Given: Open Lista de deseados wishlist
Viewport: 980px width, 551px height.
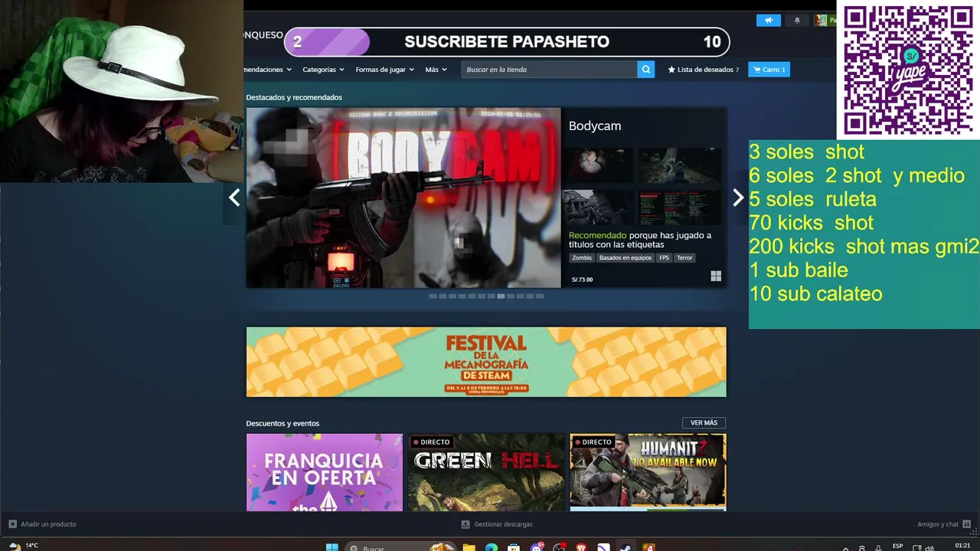Looking at the screenshot, I should [704, 70].
